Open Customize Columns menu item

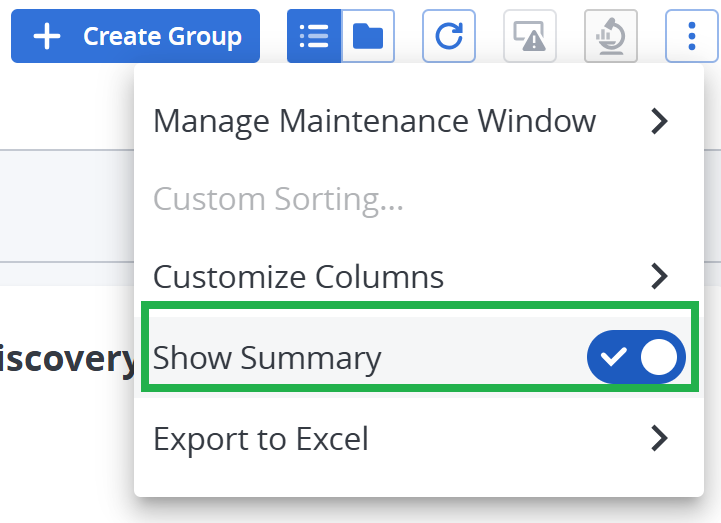click(x=298, y=275)
